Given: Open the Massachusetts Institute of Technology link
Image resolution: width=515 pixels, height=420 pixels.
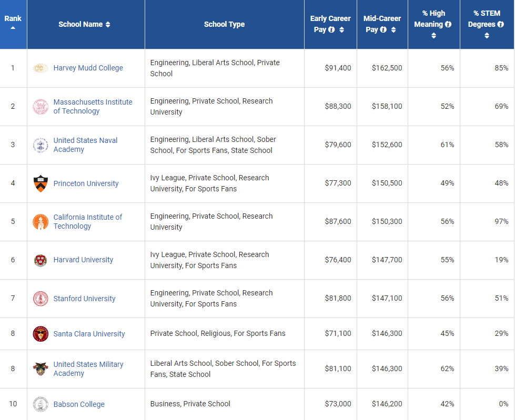Looking at the screenshot, I should point(93,106).
